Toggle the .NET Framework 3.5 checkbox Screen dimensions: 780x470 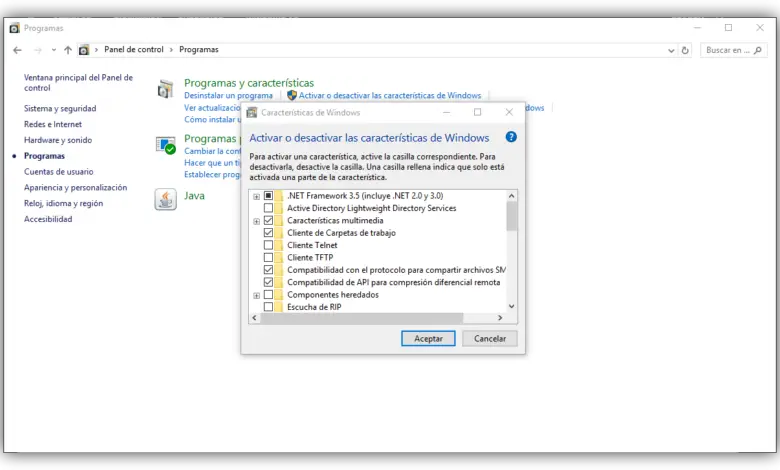(x=268, y=195)
